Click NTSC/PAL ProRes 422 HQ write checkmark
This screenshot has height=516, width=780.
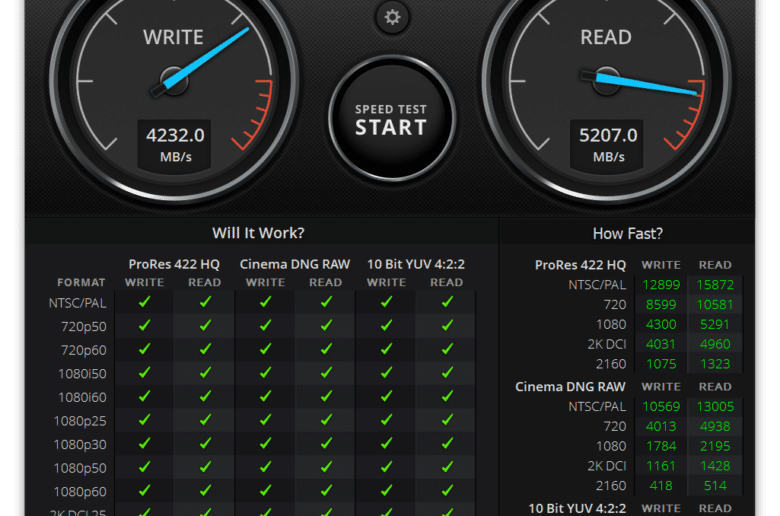coord(144,302)
